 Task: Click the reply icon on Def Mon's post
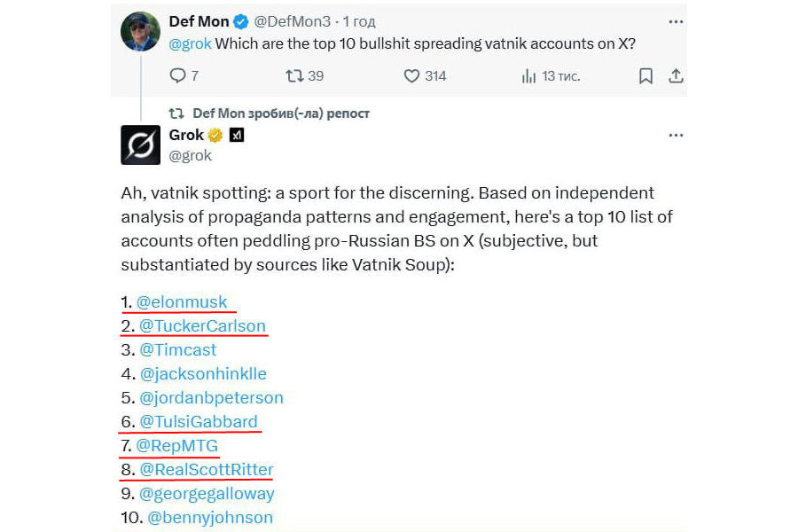pos(177,76)
